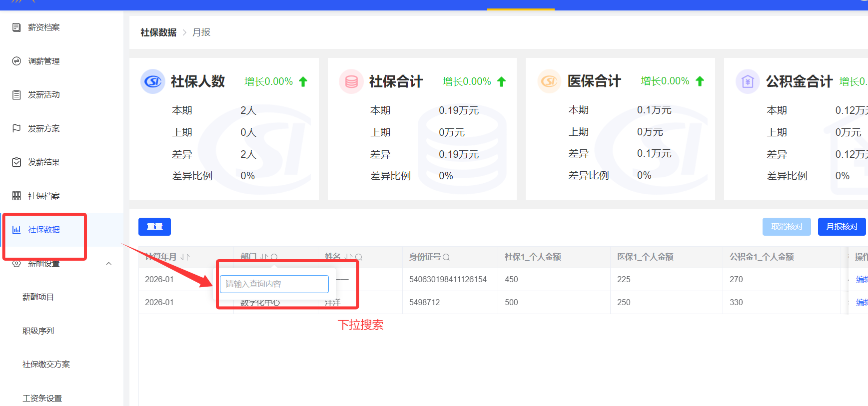Viewport: 868px width, 406px height.
Task: Click 社保数据 in the breadcrumb
Action: [x=158, y=32]
